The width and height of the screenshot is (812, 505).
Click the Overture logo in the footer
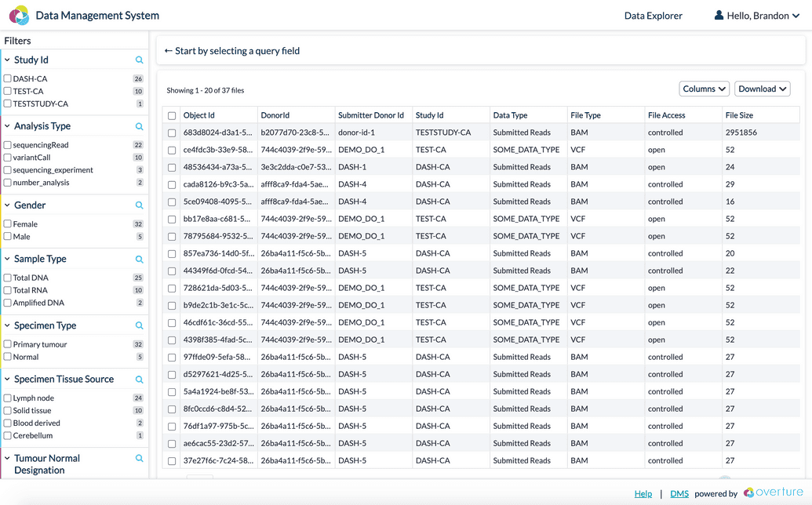(773, 492)
